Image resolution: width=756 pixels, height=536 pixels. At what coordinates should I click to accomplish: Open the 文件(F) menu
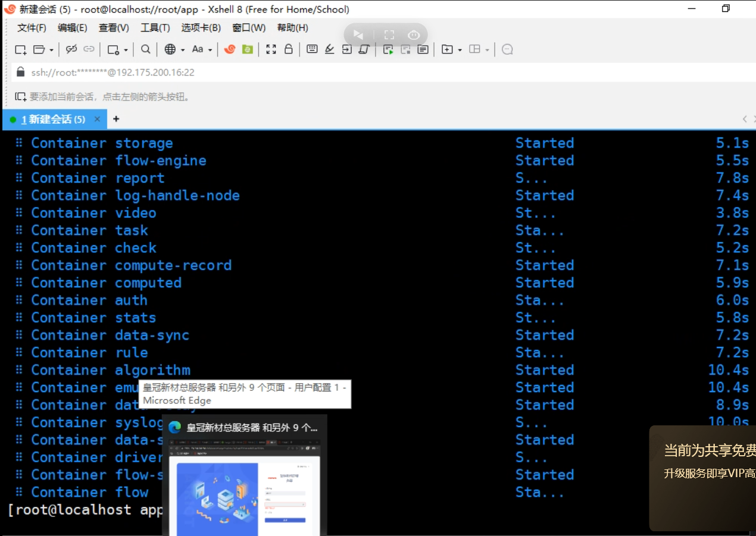(32, 28)
